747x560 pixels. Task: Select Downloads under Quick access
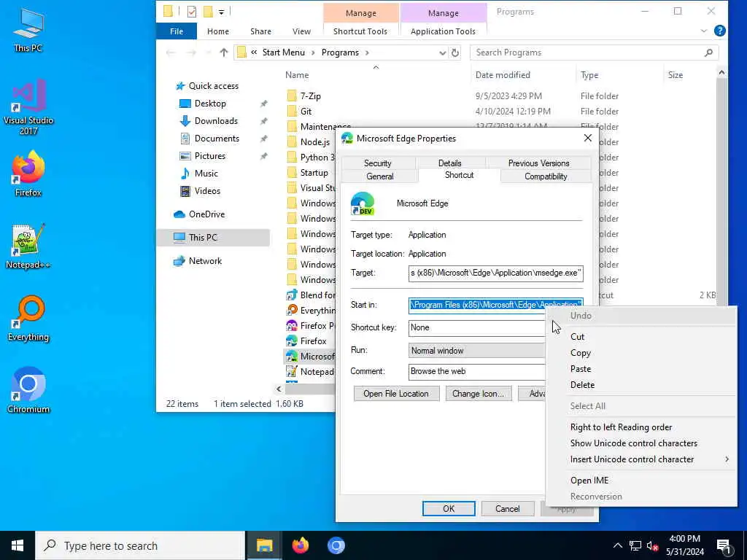tap(216, 121)
